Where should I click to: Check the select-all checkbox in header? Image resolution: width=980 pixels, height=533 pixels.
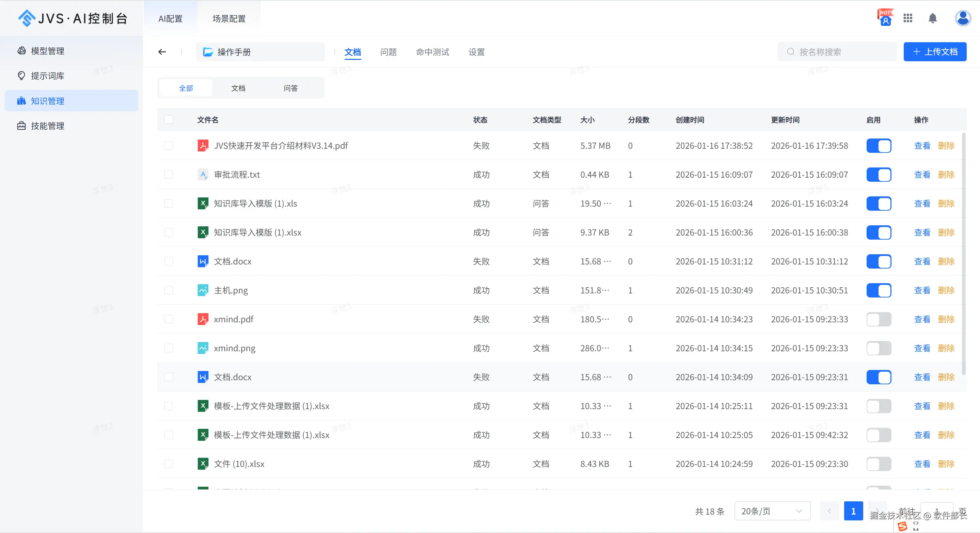(x=169, y=120)
